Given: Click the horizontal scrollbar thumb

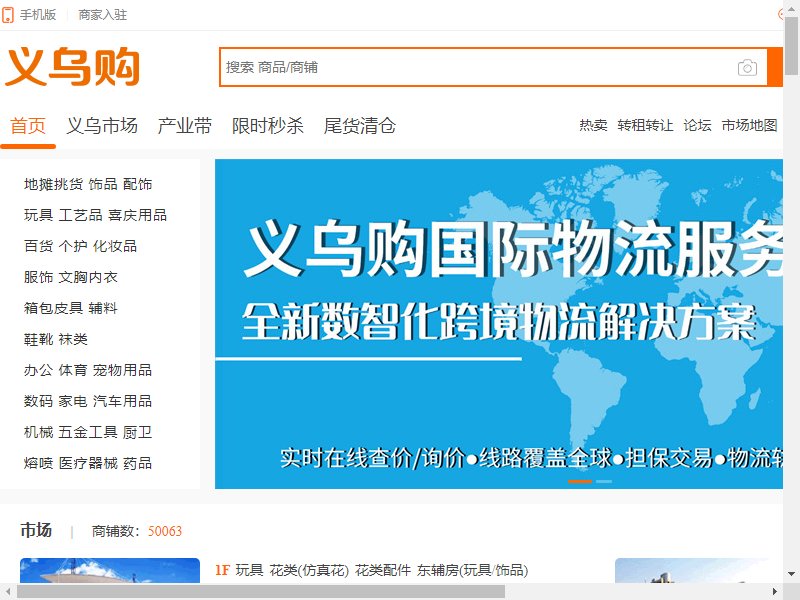Looking at the screenshot, I should tap(261, 592).
